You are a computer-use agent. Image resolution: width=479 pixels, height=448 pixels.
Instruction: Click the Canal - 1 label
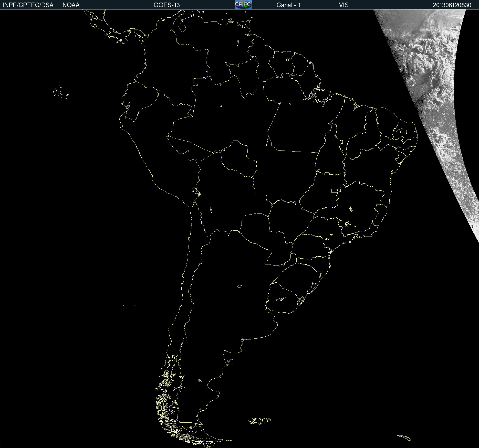(x=288, y=5)
